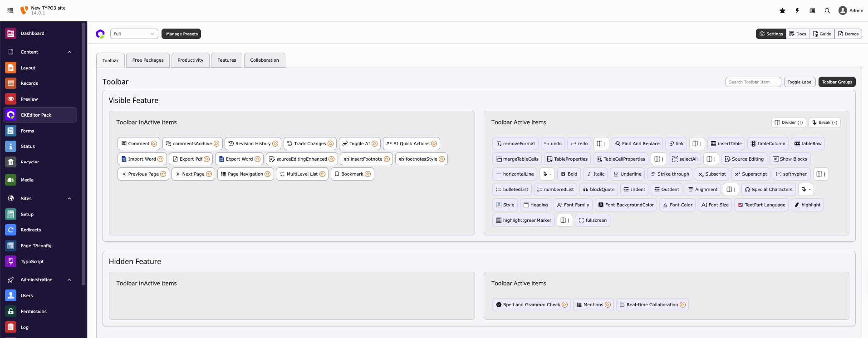Click the Manage Presets button
The image size is (868, 338).
pyautogui.click(x=181, y=34)
